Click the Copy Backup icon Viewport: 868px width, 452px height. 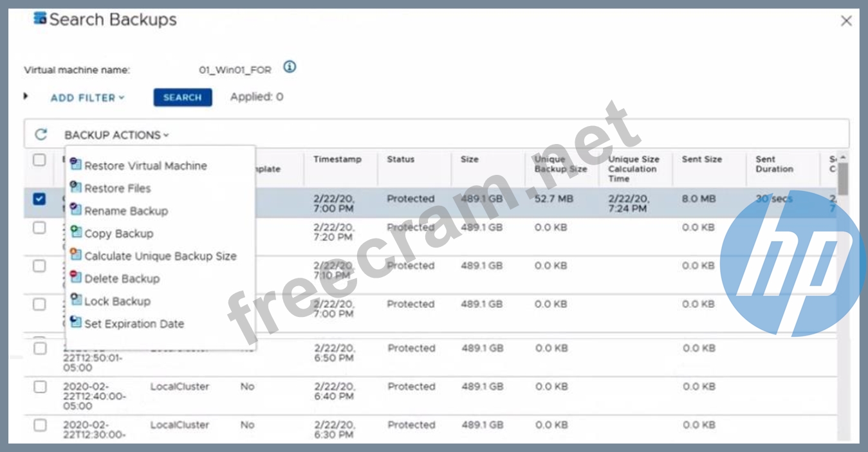76,232
